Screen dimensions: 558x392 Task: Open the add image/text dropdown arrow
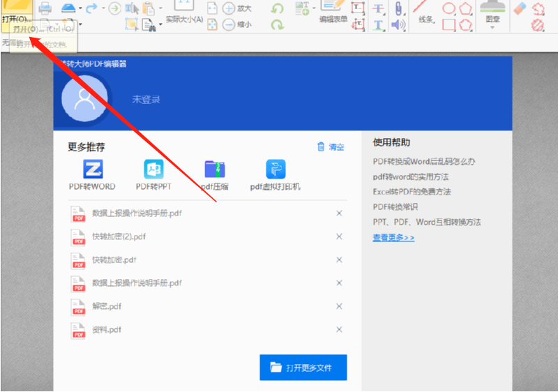(x=315, y=8)
